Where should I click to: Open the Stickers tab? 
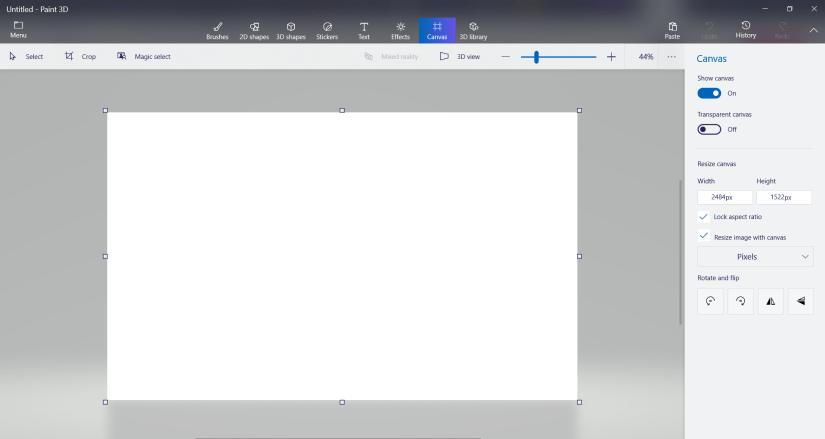327,31
